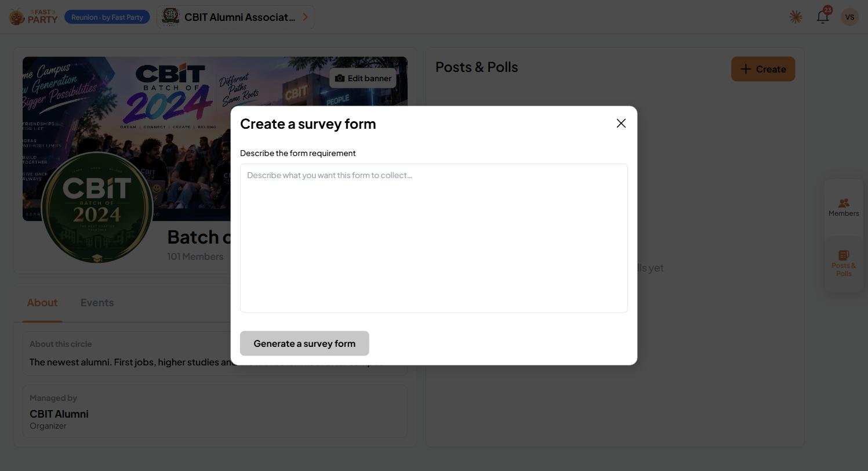Click Reunion - by Fast Party badge
The height and width of the screenshot is (471, 868).
point(107,17)
